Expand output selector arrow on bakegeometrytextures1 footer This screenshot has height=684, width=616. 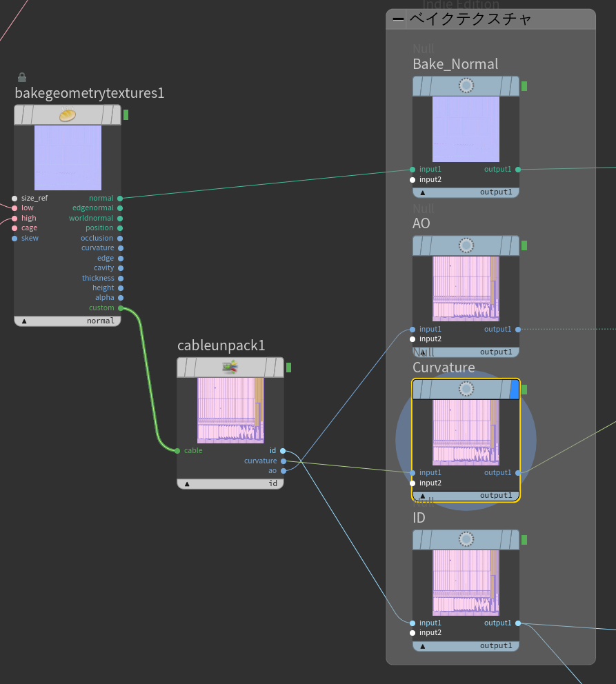24,321
